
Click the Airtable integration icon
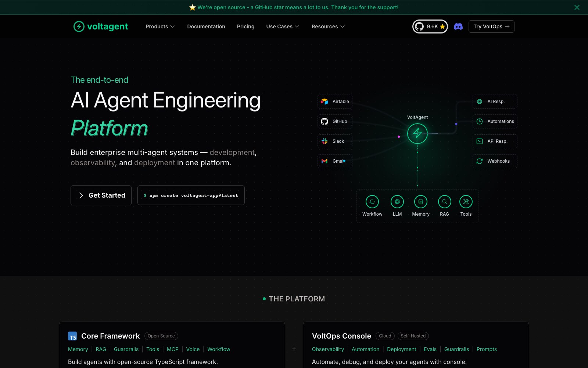tap(325, 102)
